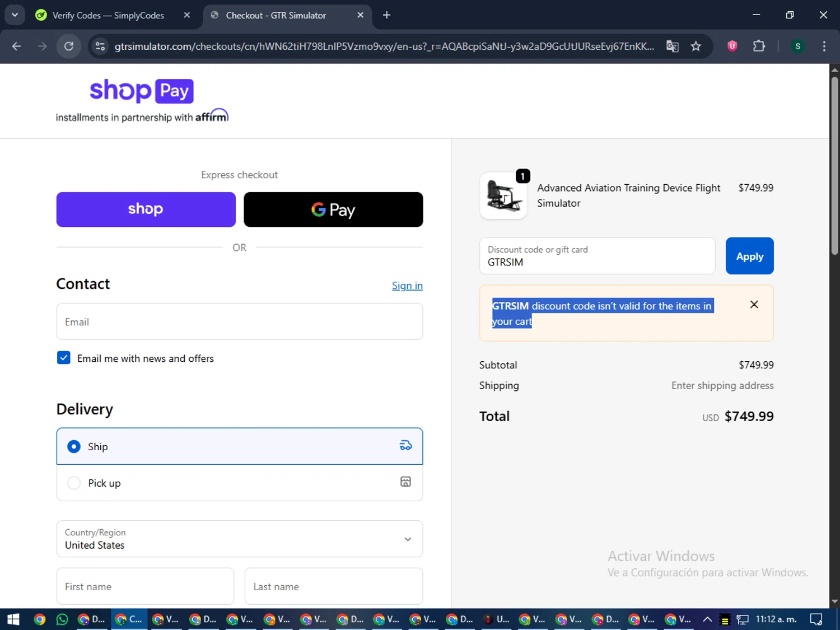This screenshot has width=840, height=630.
Task: Click the network icon in system tray
Action: pyautogui.click(x=743, y=619)
